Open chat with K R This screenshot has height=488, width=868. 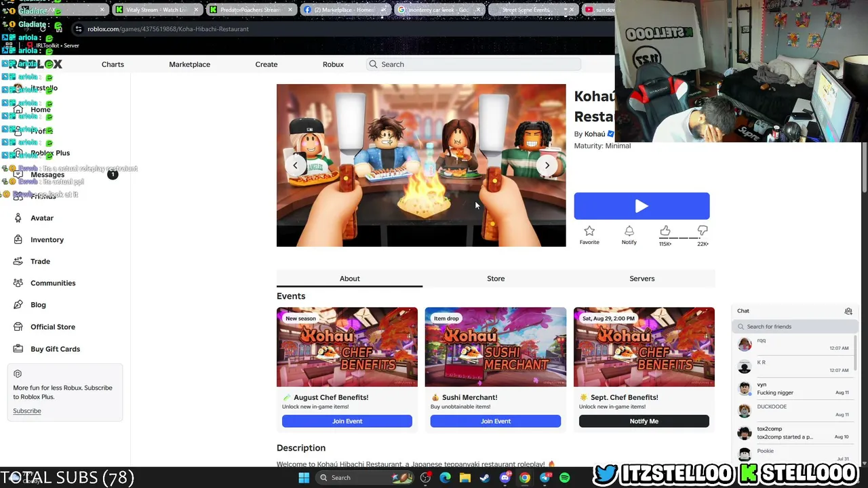tap(793, 367)
